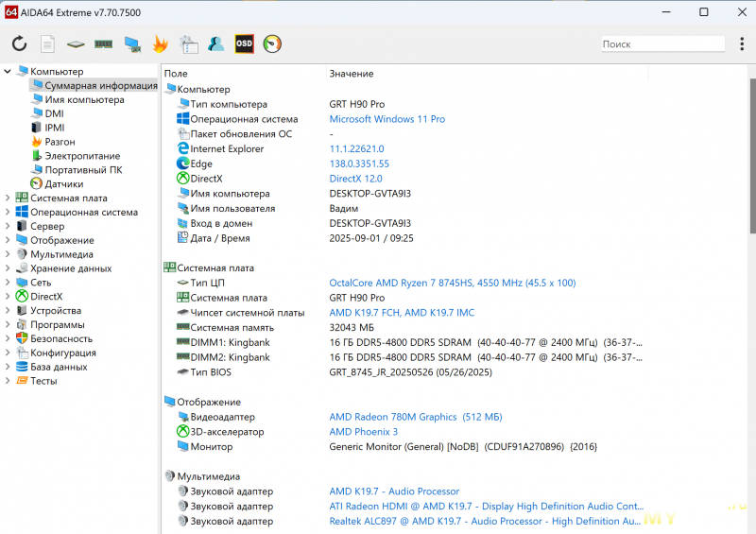The width and height of the screenshot is (756, 534).
Task: Click the user account toolbar icon
Action: (216, 43)
